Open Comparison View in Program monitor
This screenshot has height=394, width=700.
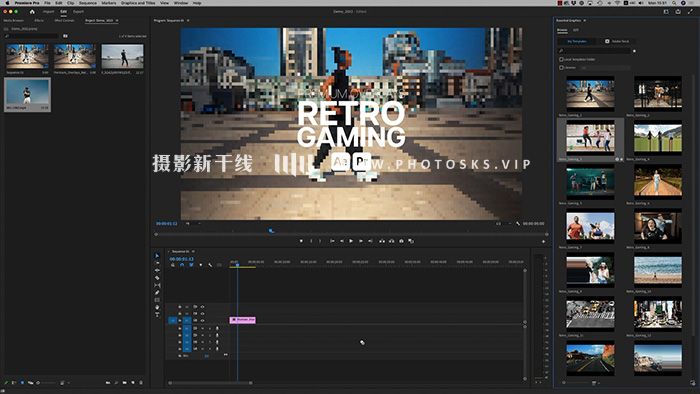coord(411,241)
